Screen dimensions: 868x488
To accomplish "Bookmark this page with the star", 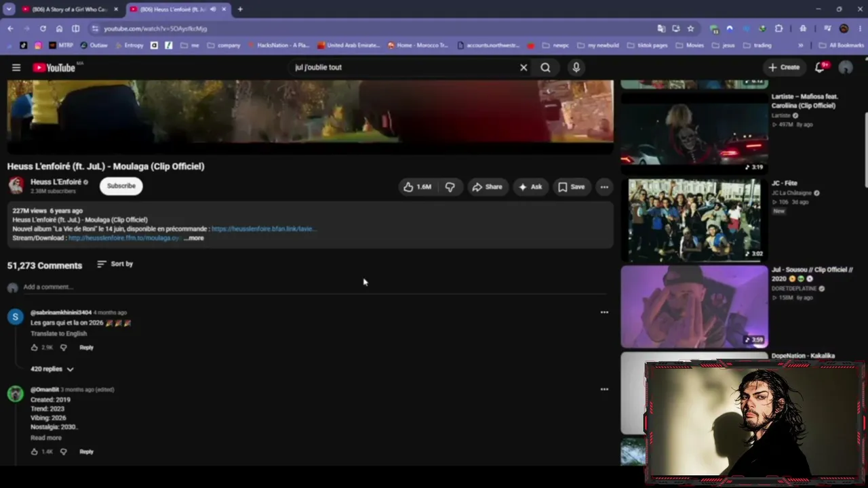I will point(690,28).
